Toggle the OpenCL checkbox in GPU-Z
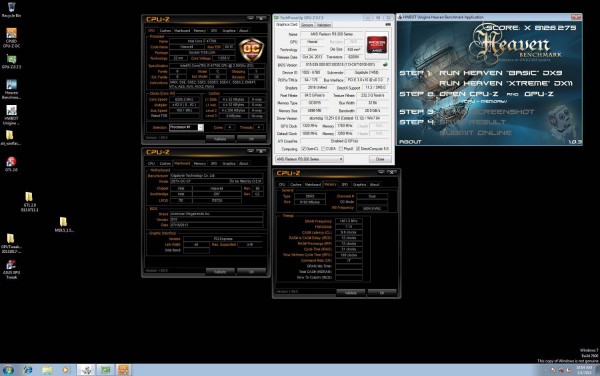This screenshot has width=600, height=376. [303, 148]
